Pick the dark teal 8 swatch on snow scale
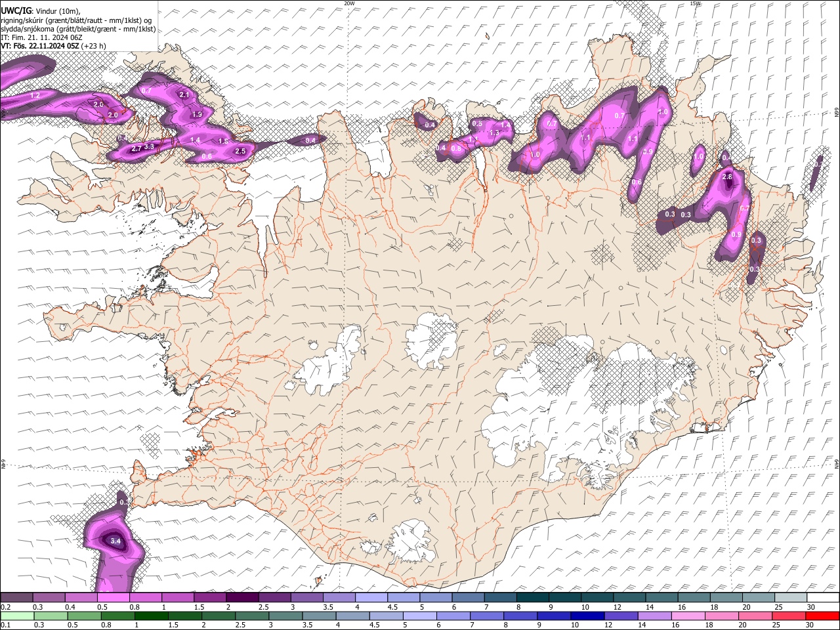Viewport: 840px width, 630px height. click(x=532, y=598)
